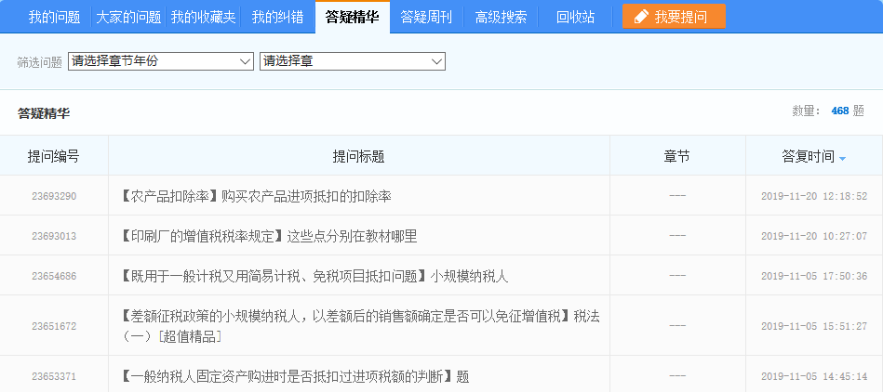Click the 我要提问 button
This screenshot has width=883, height=392.
click(x=674, y=16)
